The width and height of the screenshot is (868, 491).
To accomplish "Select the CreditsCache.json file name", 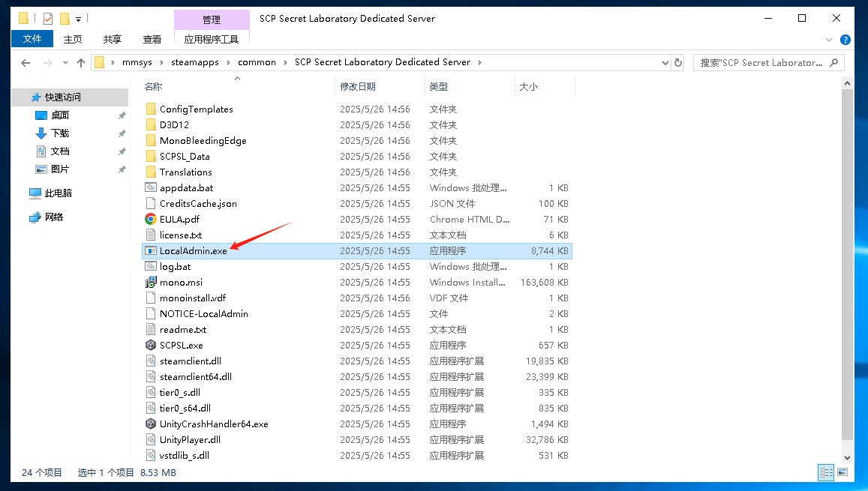I will 198,203.
